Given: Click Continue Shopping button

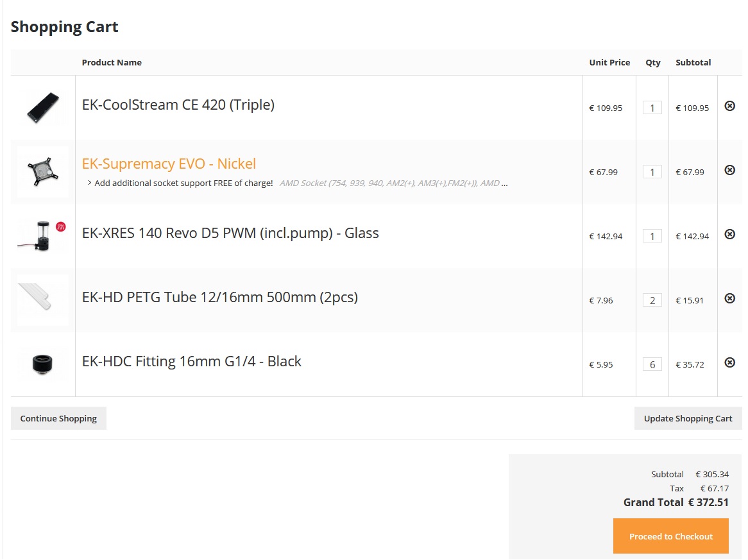Looking at the screenshot, I should pos(58,418).
